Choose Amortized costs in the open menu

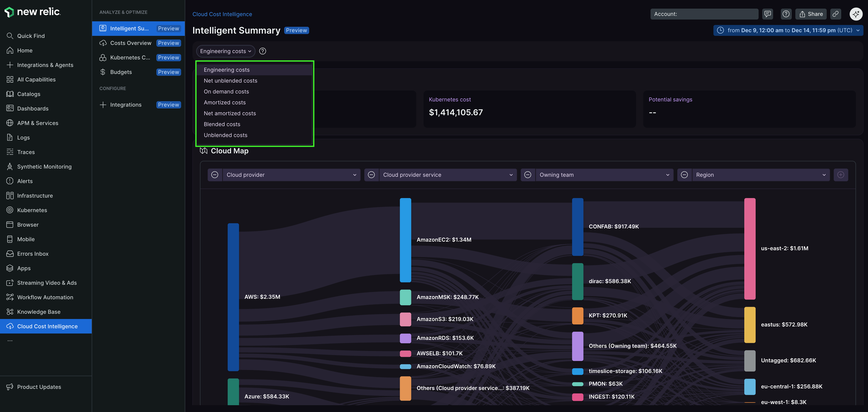[x=224, y=102]
